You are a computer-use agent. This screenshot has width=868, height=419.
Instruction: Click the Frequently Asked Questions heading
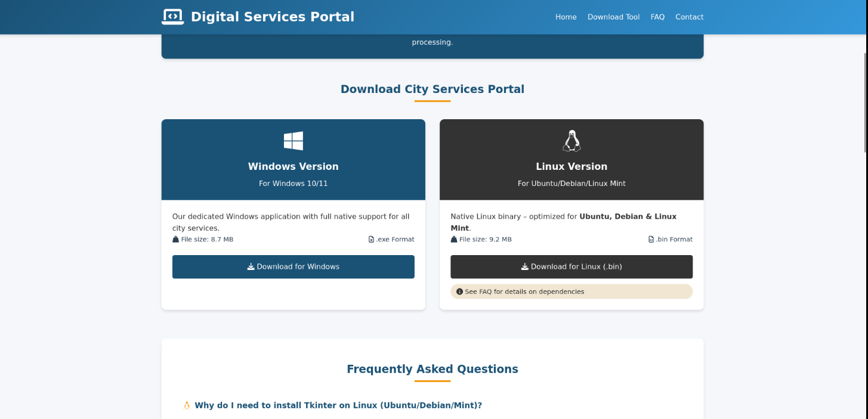[x=433, y=369]
